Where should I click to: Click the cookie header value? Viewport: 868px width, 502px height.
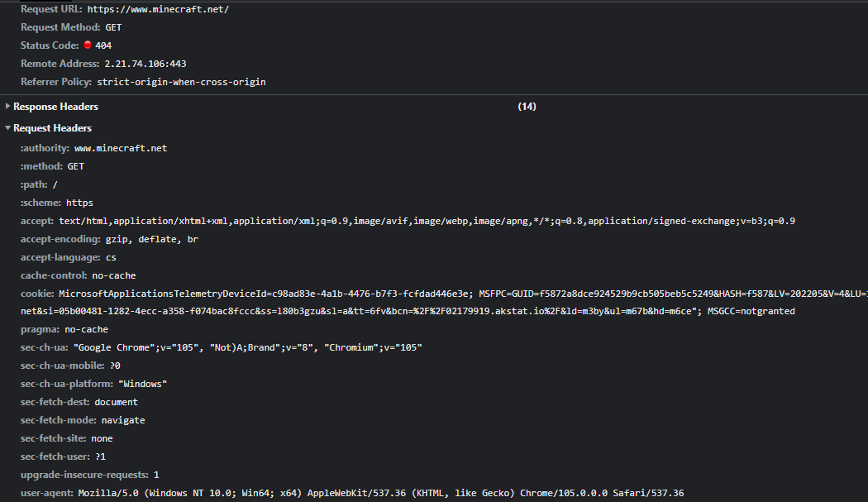[463, 294]
